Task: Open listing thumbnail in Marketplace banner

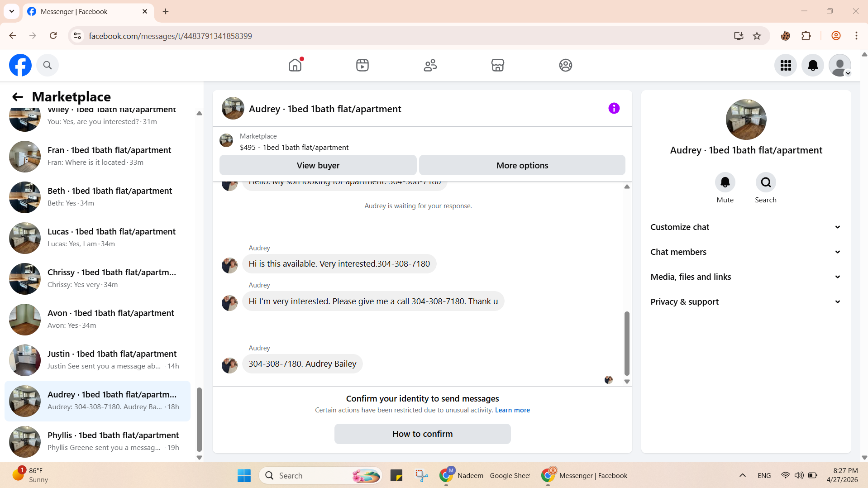Action: [x=226, y=140]
